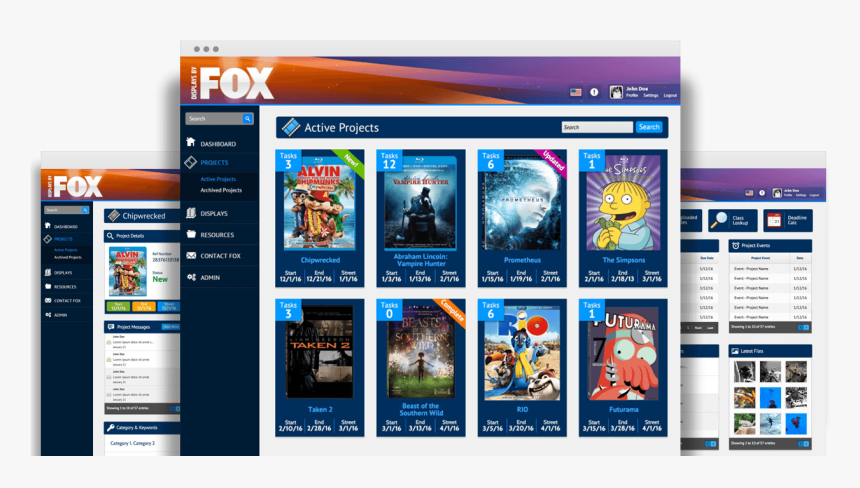Select Active Projects submenu item
Screen dimensions: 860x488
[218, 179]
